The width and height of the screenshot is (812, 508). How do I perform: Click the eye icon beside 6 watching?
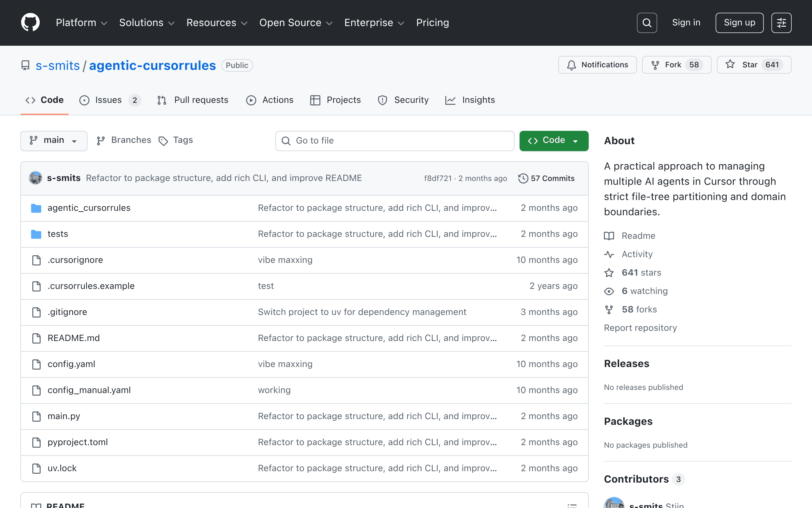coord(609,291)
